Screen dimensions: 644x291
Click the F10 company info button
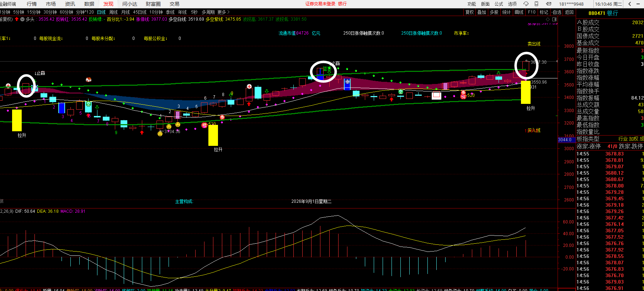tap(532, 12)
